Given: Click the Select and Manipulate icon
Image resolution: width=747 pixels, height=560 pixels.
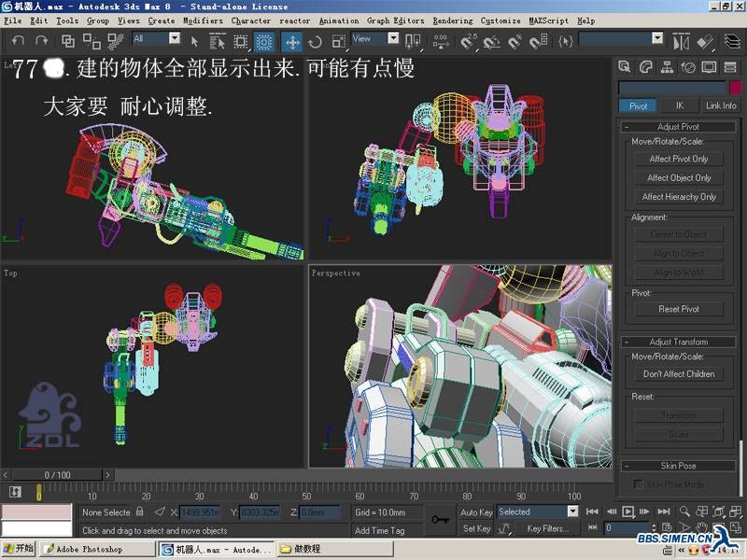Looking at the screenshot, I should tap(441, 42).
